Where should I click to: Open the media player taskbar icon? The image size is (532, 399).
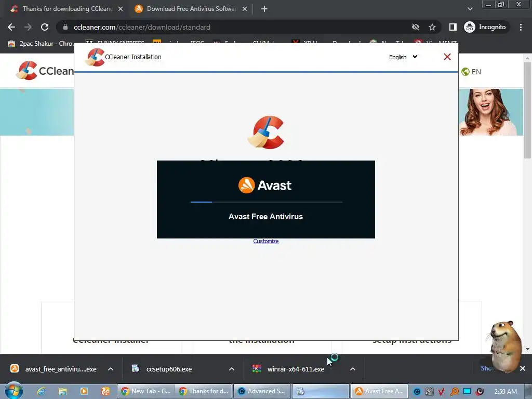pyautogui.click(x=84, y=391)
